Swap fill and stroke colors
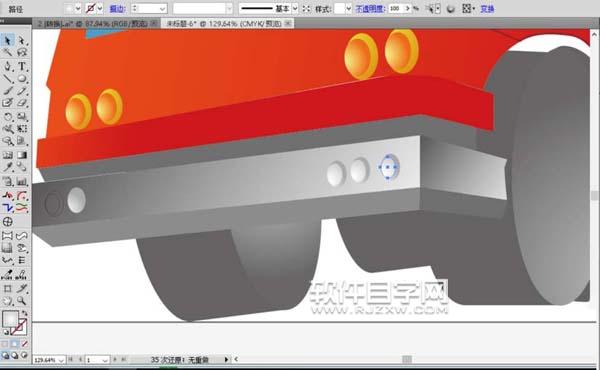600x370 pixels. (24, 313)
